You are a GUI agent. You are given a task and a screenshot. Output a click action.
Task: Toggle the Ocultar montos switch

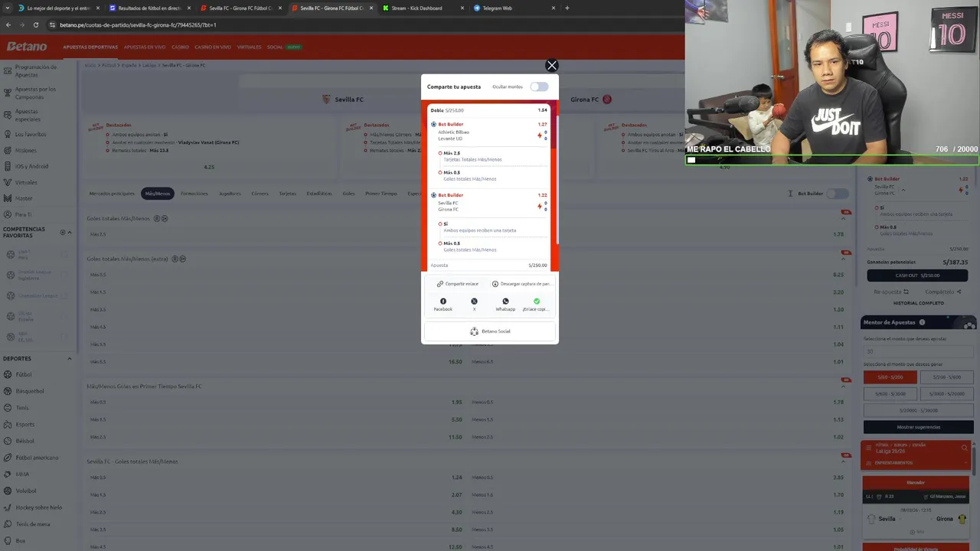(x=539, y=86)
